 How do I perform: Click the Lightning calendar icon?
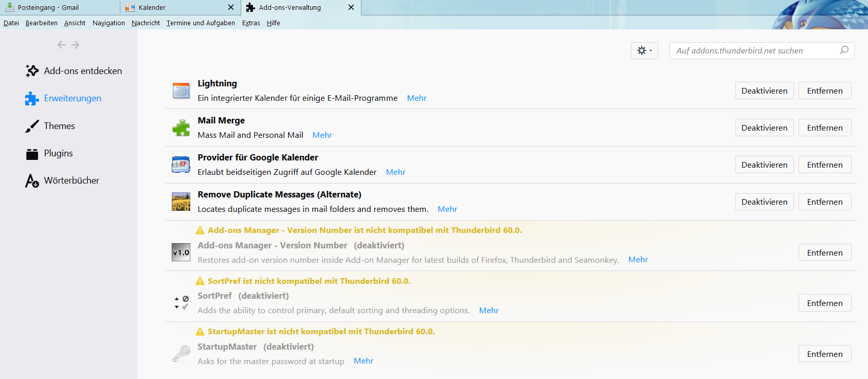pos(181,91)
